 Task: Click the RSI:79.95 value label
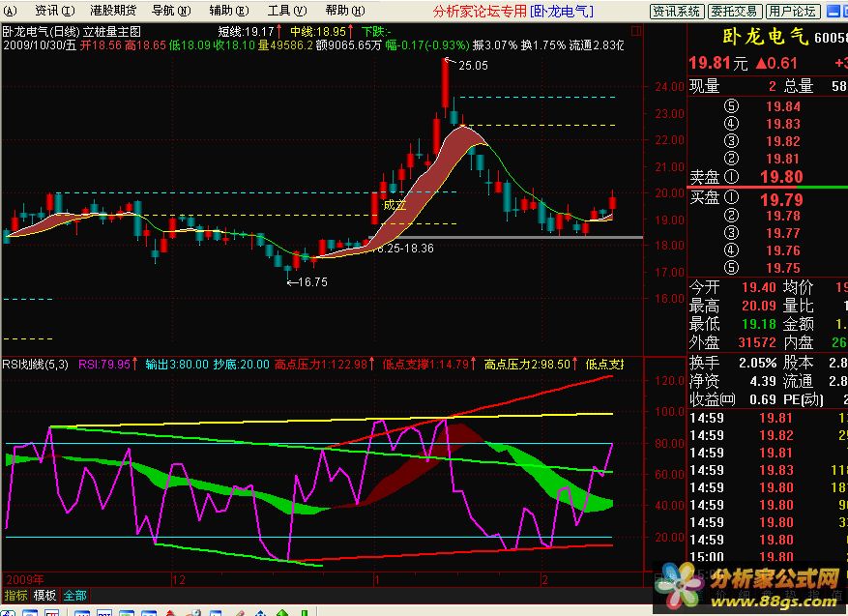107,364
